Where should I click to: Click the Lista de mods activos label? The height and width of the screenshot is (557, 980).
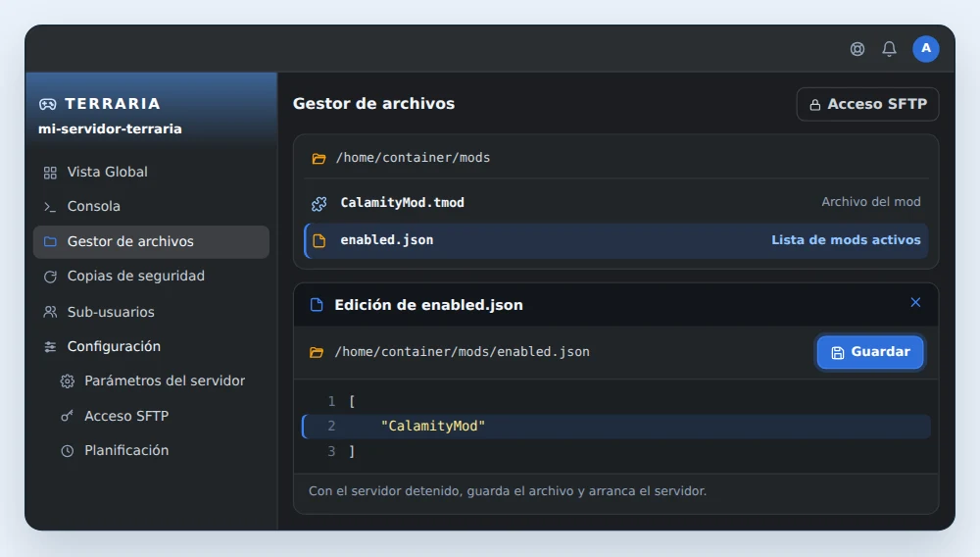(x=846, y=240)
